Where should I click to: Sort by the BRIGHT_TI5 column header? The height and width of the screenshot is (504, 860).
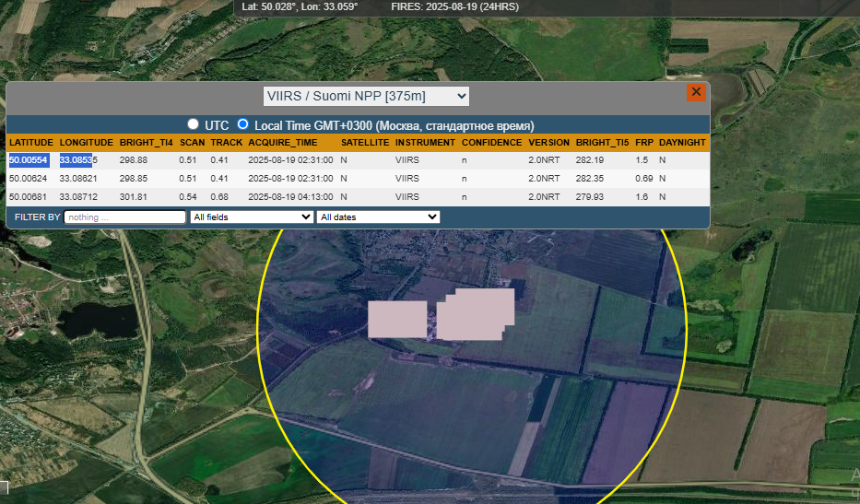point(602,143)
